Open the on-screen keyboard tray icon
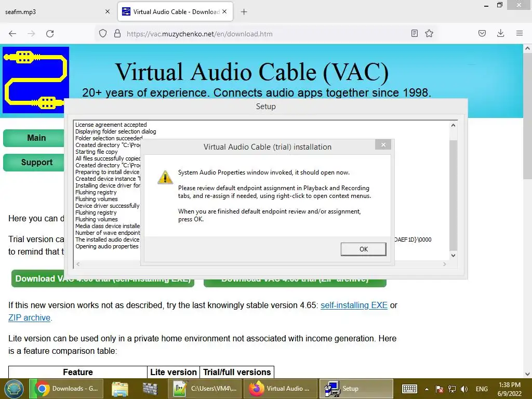This screenshot has width=532, height=399. pos(409,389)
